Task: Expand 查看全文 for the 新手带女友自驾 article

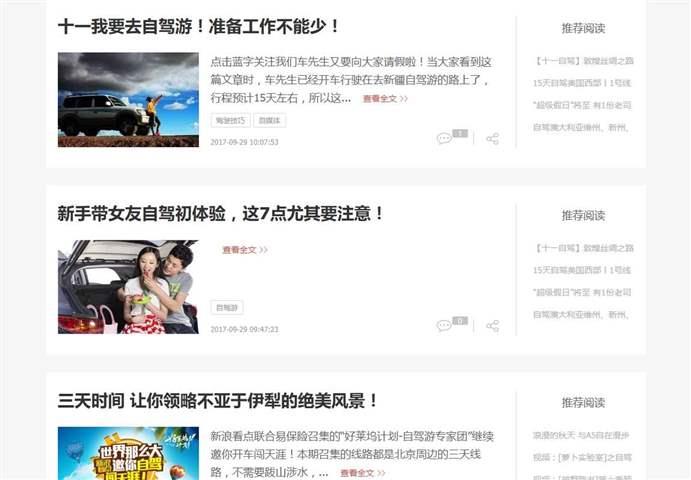Action: click(245, 250)
